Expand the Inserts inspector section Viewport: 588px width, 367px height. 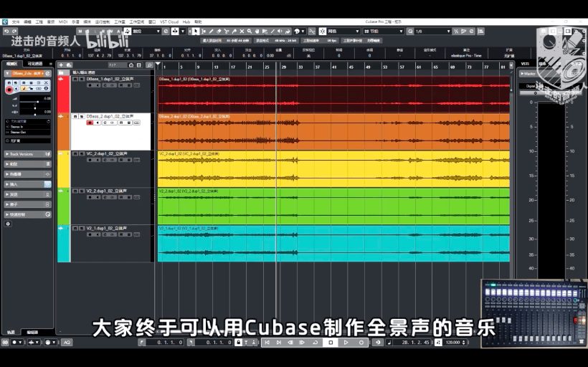click(x=28, y=184)
